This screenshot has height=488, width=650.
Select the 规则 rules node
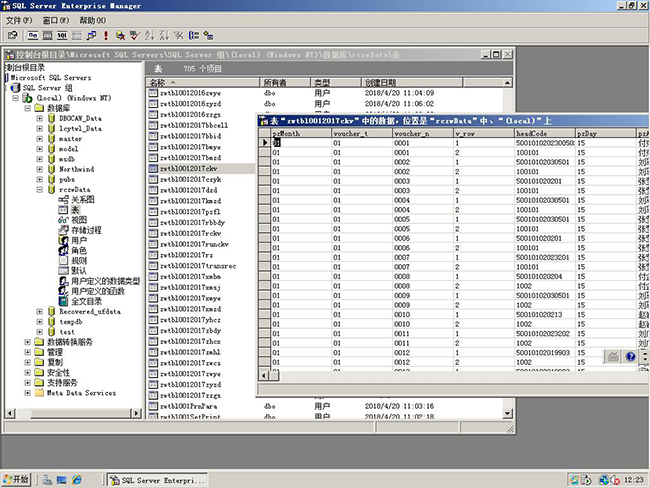(x=79, y=261)
